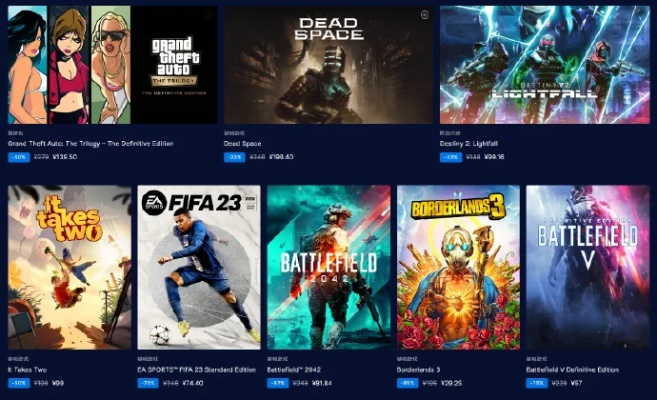Image resolution: width=657 pixels, height=400 pixels.
Task: Open the Destiny 2 Lightfall cover image
Action: coord(545,65)
